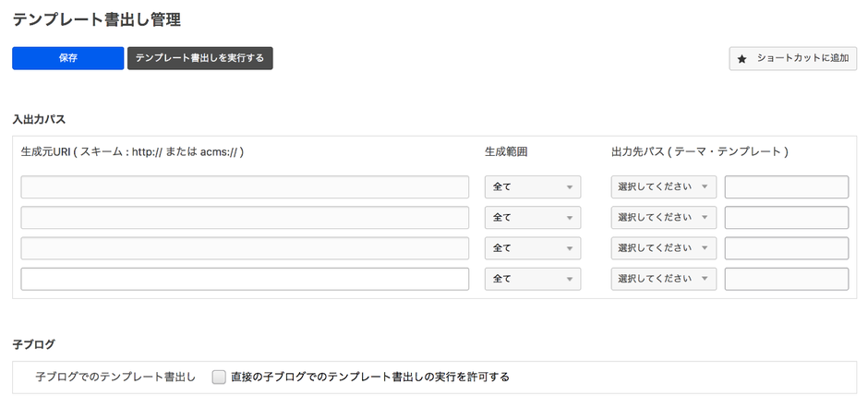
Task: Open the fourth row 全て dropdown
Action: pyautogui.click(x=533, y=279)
